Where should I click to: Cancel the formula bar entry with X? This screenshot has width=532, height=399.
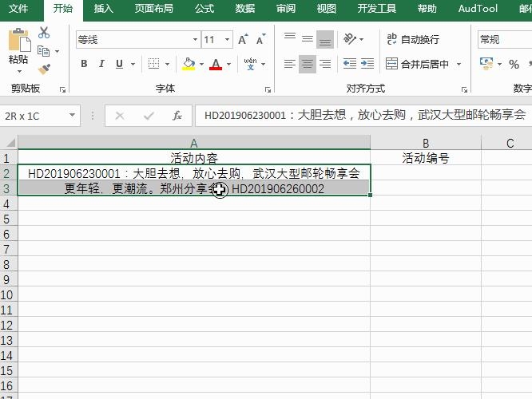[120, 116]
